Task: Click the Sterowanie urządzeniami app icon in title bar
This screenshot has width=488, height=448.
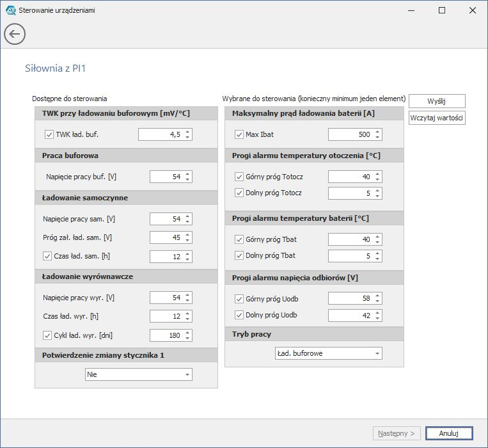Action: pyautogui.click(x=11, y=10)
